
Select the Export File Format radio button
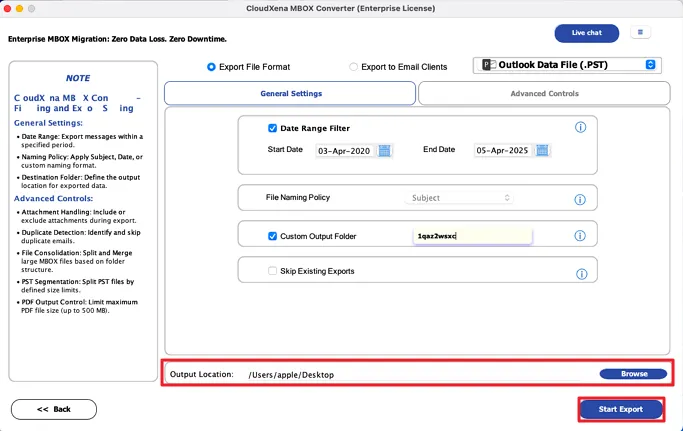click(211, 67)
